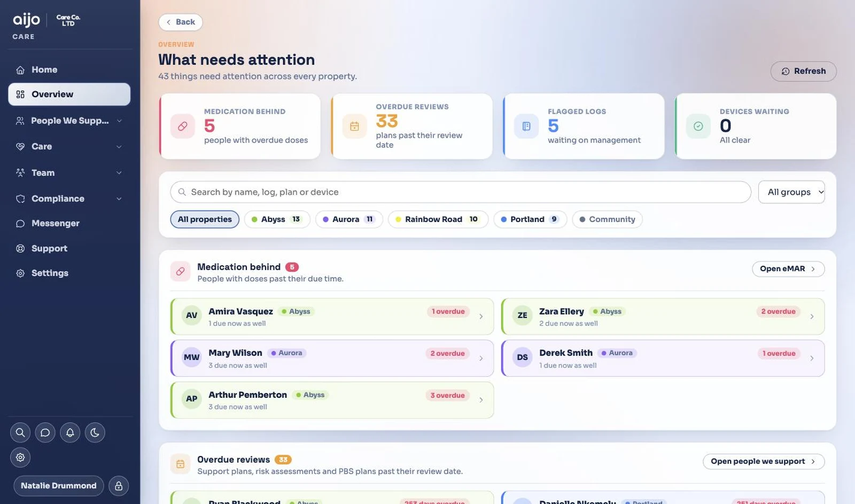This screenshot has width=855, height=504.
Task: Filter by Aurora property
Action: (349, 219)
